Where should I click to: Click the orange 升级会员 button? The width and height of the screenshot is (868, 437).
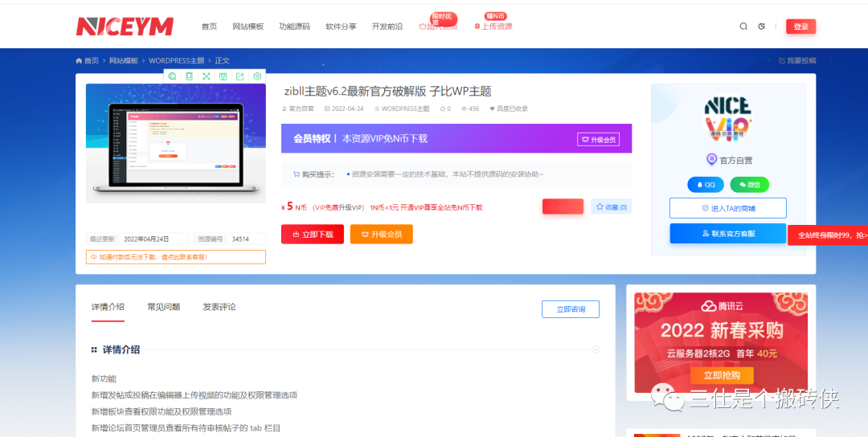point(382,234)
